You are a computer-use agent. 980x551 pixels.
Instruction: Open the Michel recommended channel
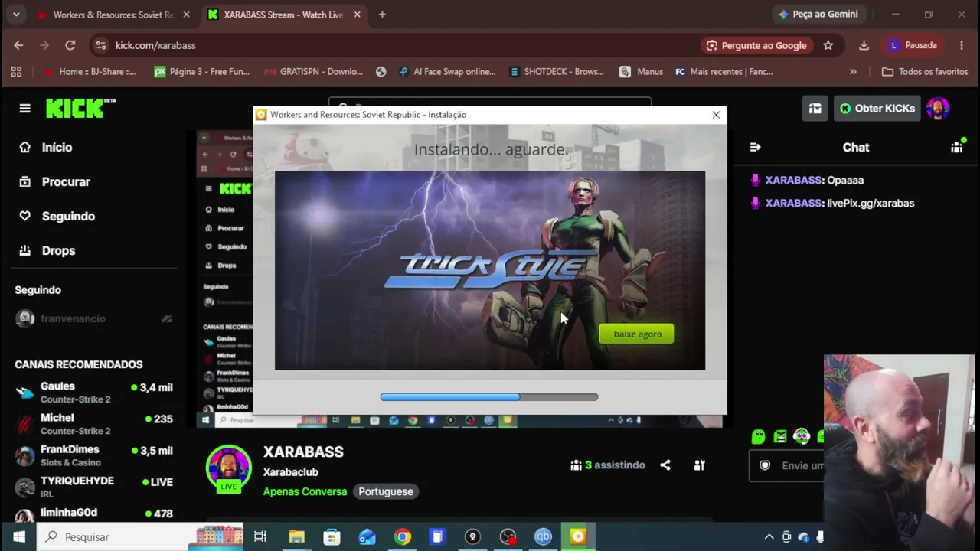tap(94, 424)
